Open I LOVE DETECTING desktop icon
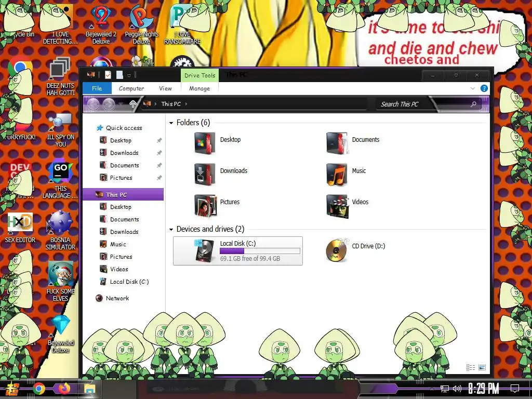 [60, 25]
